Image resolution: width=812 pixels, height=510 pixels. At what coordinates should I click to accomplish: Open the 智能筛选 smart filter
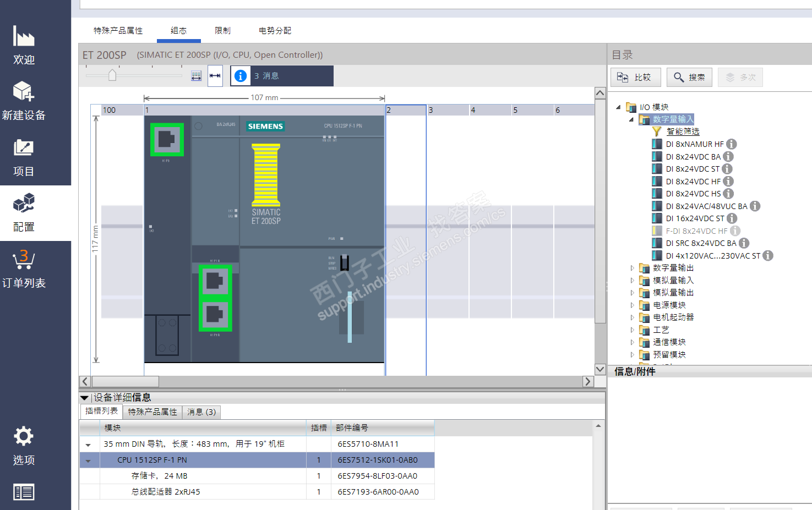[683, 131]
